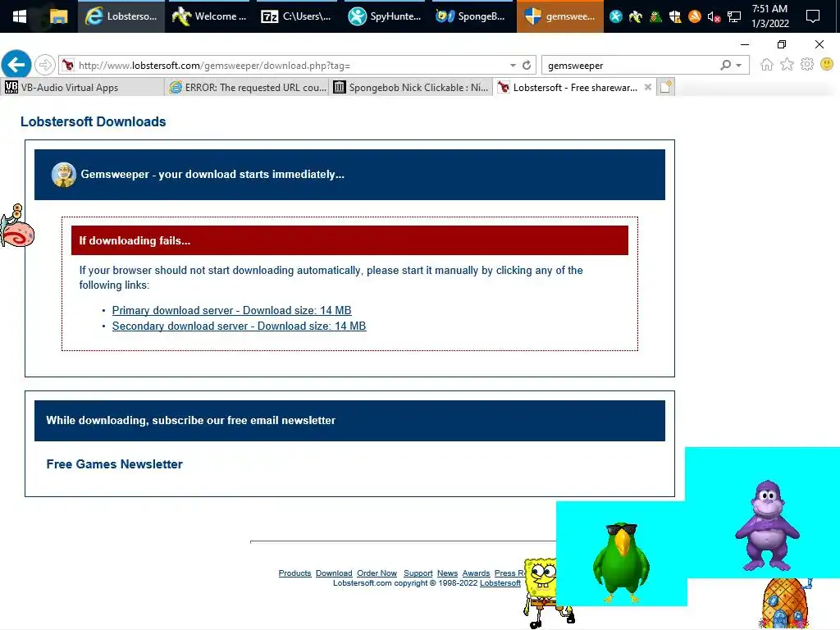The height and width of the screenshot is (630, 840).
Task: Click the 'If downloading fails...' red banner
Action: (349, 240)
